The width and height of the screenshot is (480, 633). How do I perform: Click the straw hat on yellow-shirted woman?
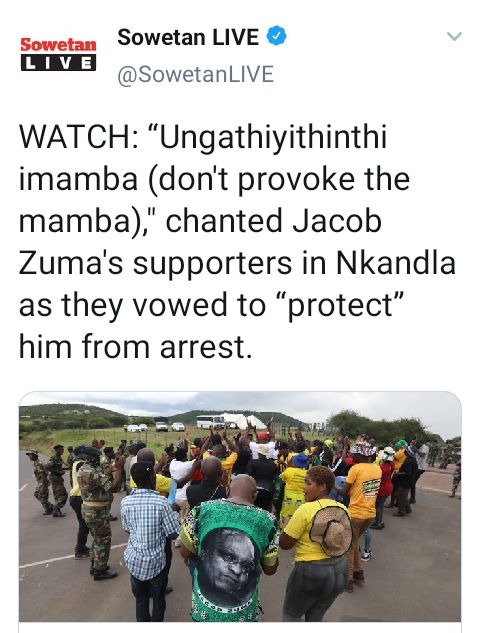tap(331, 530)
